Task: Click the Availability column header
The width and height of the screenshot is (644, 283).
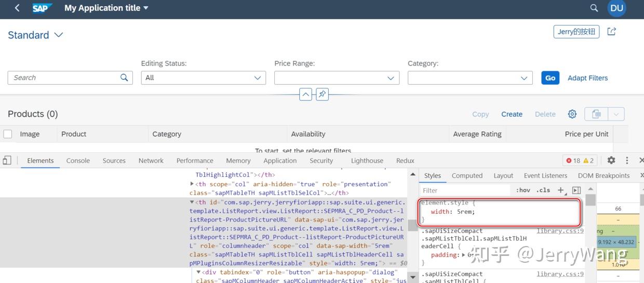Action: click(308, 134)
